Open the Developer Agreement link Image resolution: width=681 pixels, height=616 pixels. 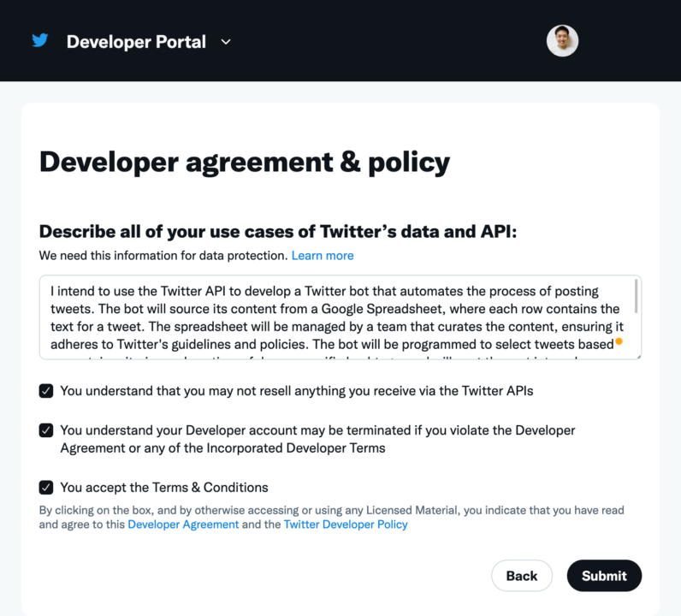[183, 524]
